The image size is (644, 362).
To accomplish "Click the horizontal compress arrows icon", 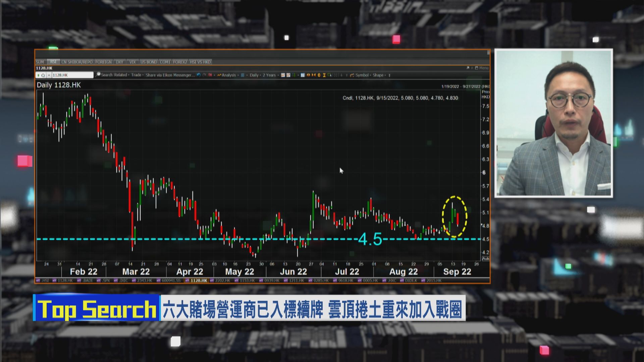I will pyautogui.click(x=314, y=75).
